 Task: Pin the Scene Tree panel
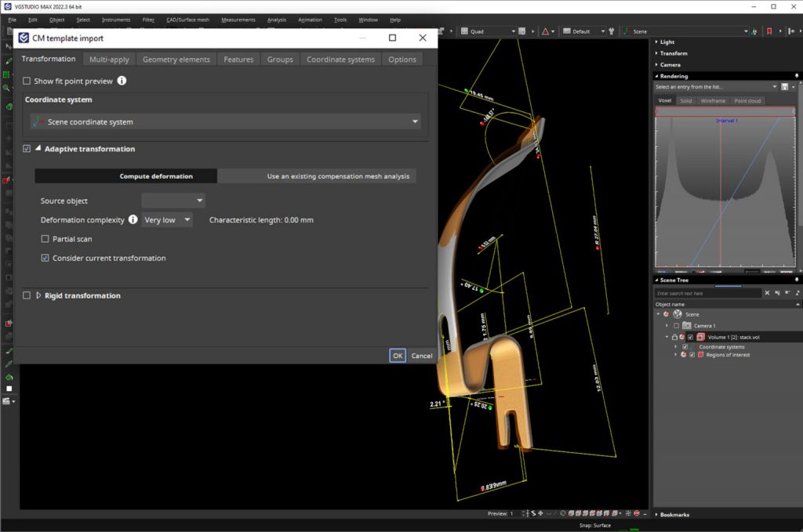click(797, 280)
